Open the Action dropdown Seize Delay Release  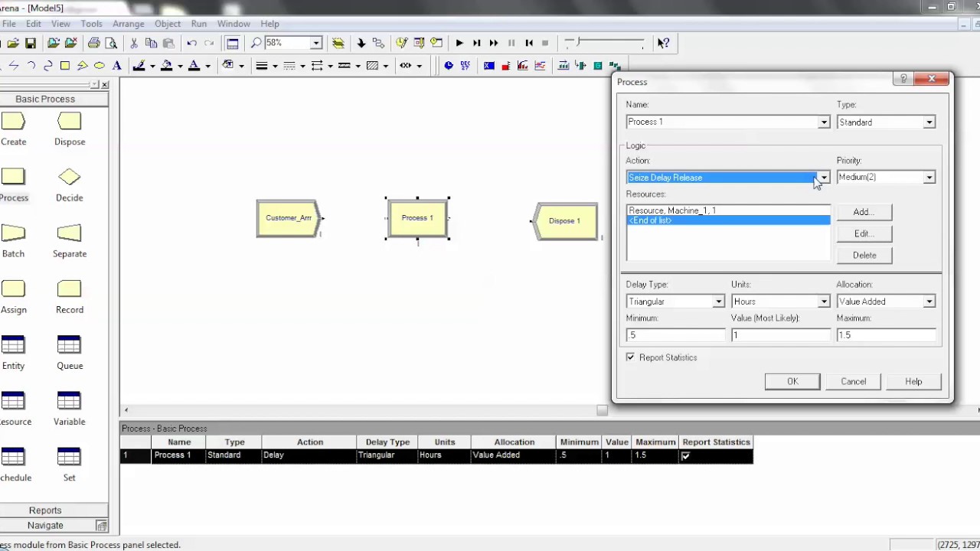[x=824, y=178]
